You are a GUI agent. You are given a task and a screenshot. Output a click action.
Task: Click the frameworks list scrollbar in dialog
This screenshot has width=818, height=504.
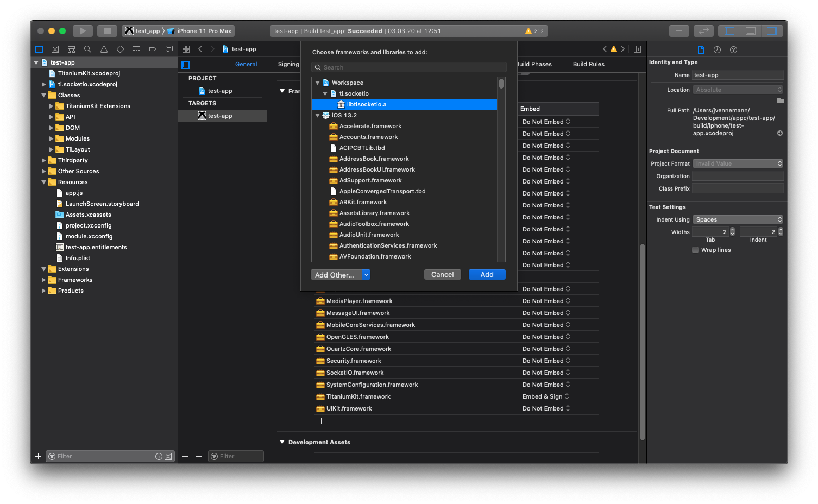(x=501, y=84)
